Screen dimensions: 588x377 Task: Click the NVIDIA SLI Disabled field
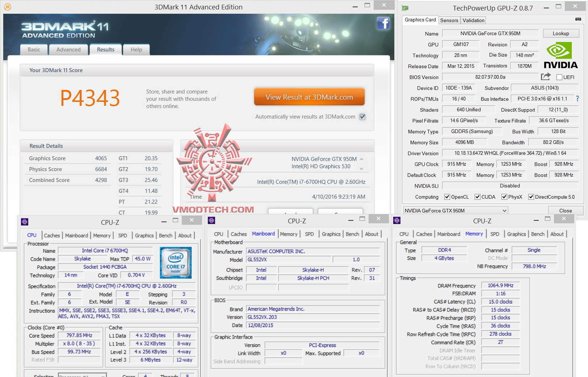511,186
